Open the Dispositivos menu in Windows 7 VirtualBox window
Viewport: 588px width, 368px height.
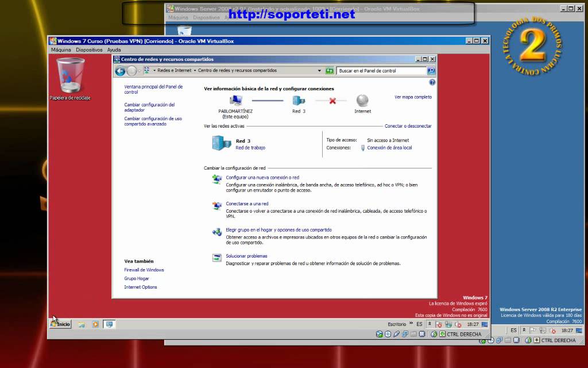point(89,50)
